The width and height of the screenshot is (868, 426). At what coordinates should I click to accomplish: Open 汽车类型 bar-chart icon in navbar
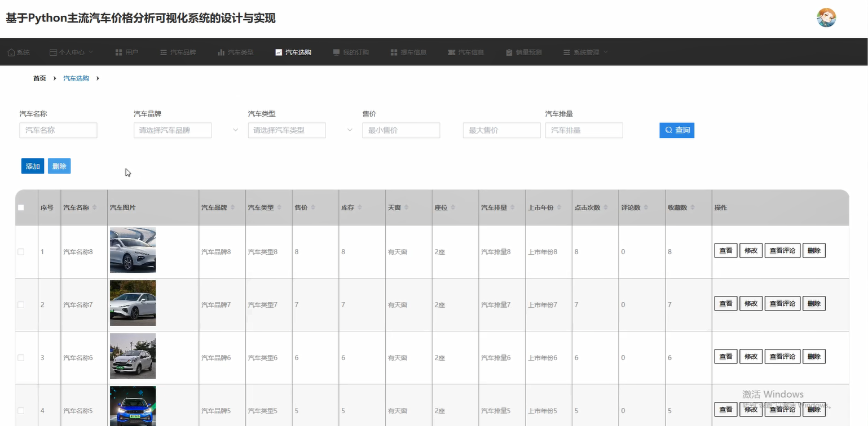[x=221, y=52]
